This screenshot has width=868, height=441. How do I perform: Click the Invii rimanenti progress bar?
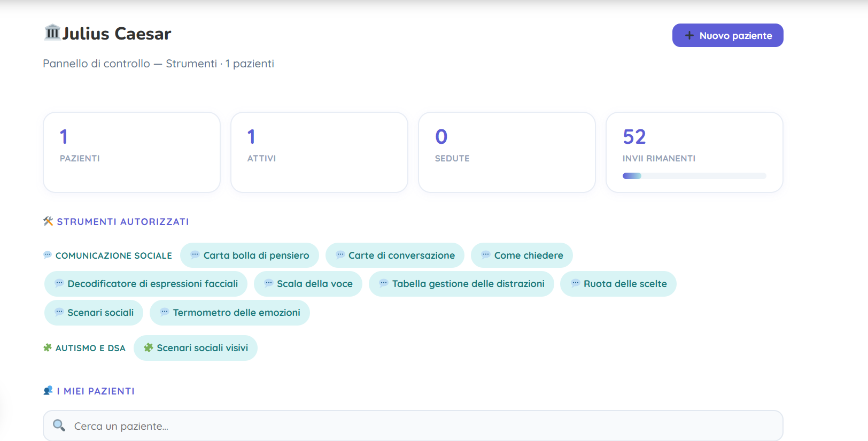point(694,176)
